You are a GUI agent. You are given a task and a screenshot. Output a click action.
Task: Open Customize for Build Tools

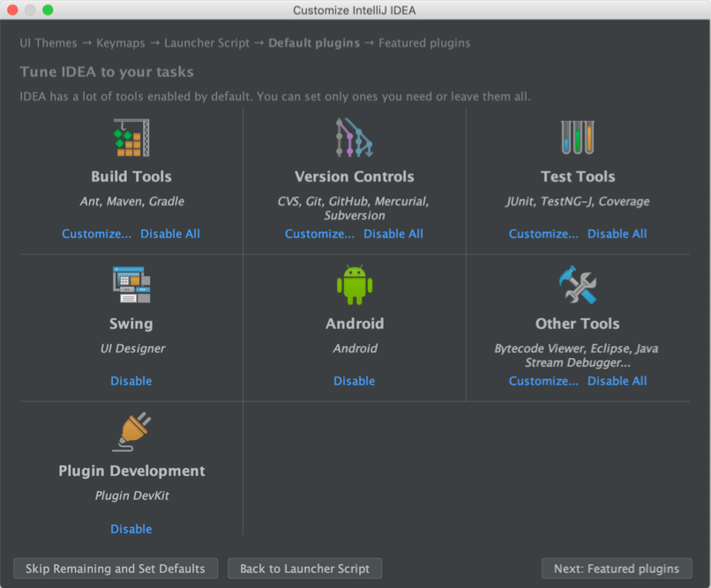coord(96,234)
